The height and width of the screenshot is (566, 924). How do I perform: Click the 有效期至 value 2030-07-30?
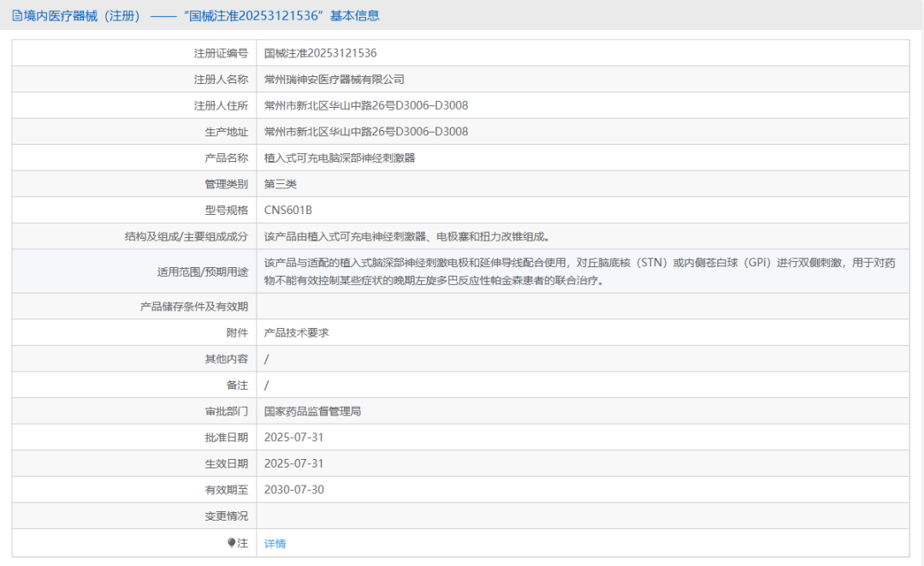coord(293,489)
